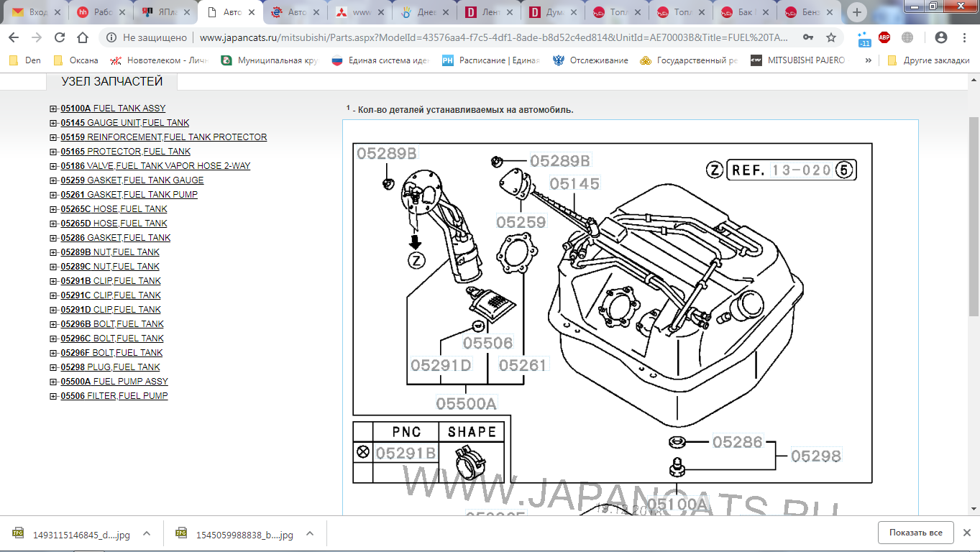Click the Home icon in browser toolbar

click(83, 37)
